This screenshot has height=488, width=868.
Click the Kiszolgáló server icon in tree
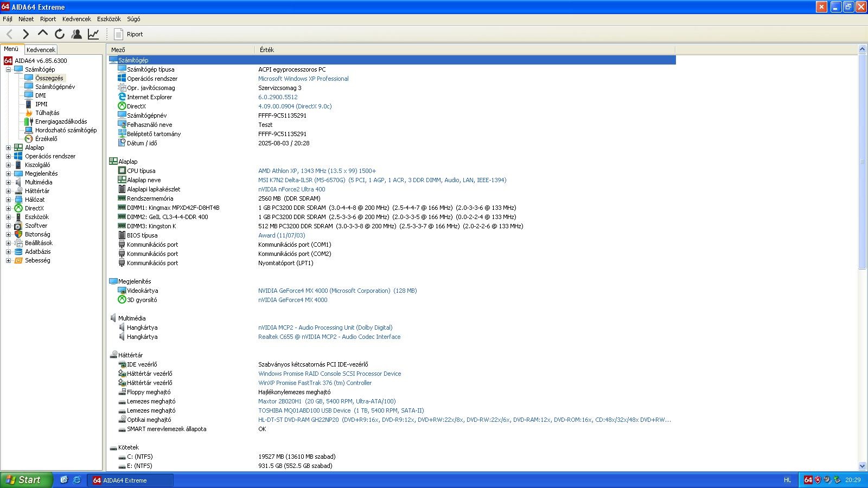18,165
